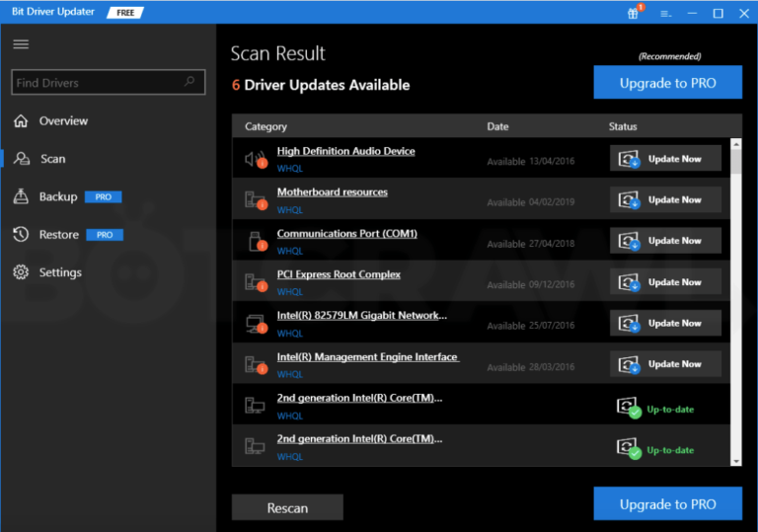
Task: Update Intel 82579LM Gigabit Network now
Action: [x=665, y=323]
